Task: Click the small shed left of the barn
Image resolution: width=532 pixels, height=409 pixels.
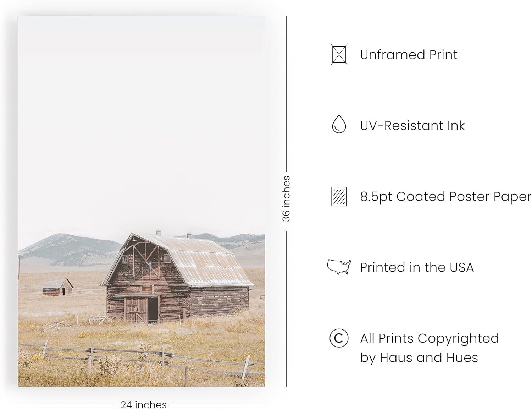Action: tap(58, 287)
